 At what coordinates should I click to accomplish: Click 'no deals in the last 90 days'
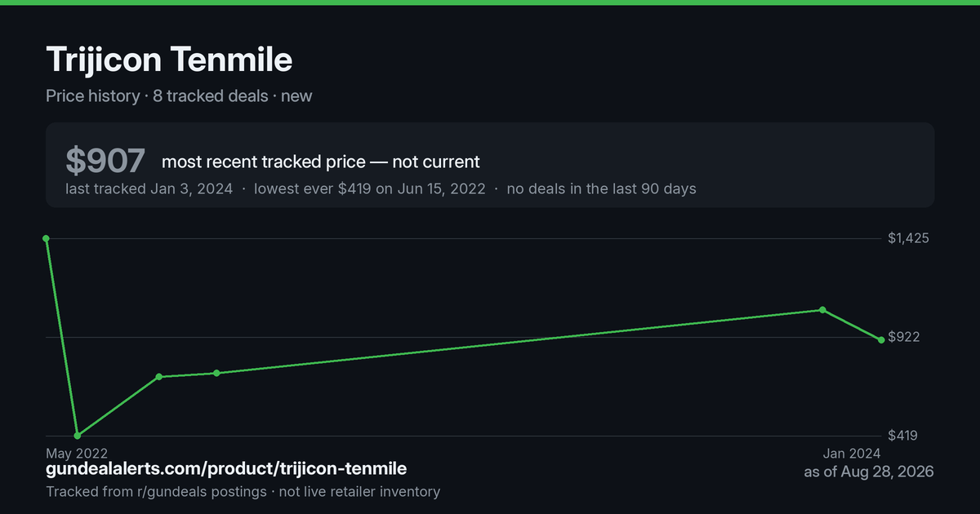click(x=602, y=188)
